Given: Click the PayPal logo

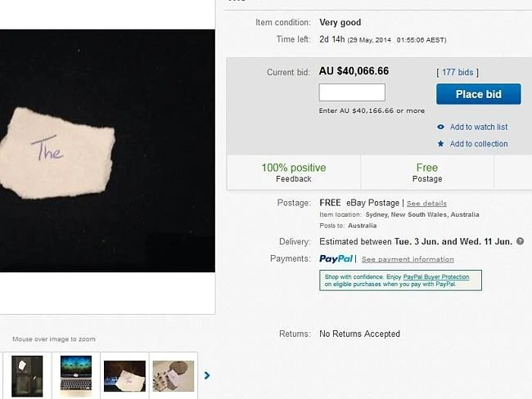Looking at the screenshot, I should coord(336,259).
